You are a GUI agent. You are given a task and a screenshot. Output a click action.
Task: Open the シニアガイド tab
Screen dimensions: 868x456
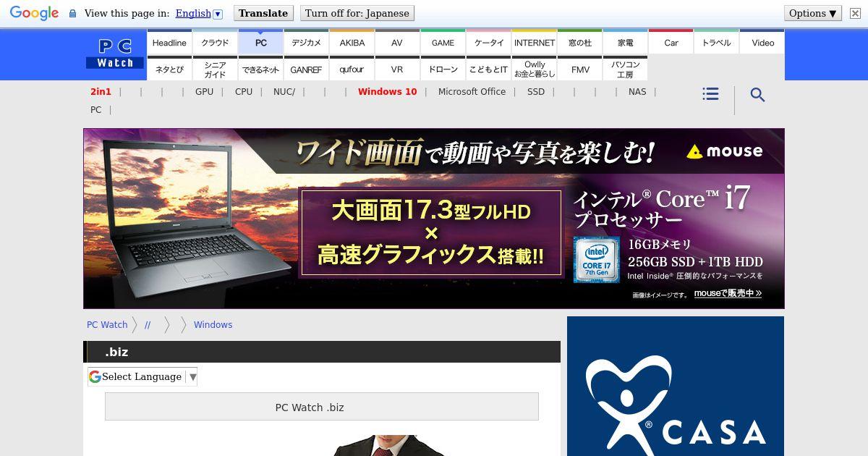(x=215, y=69)
